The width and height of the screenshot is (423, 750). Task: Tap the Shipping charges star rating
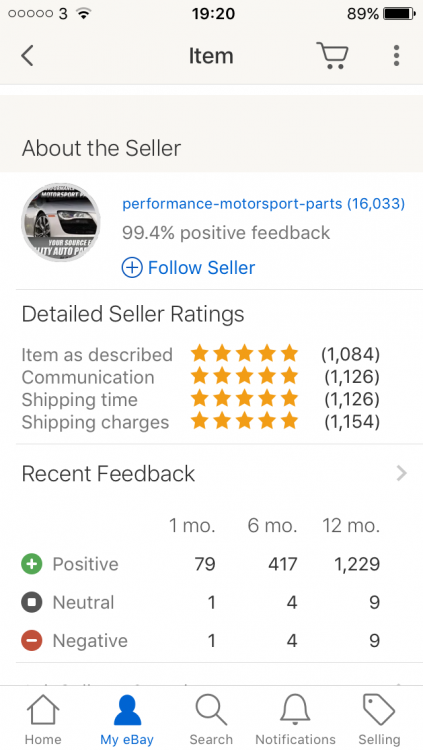(x=245, y=422)
